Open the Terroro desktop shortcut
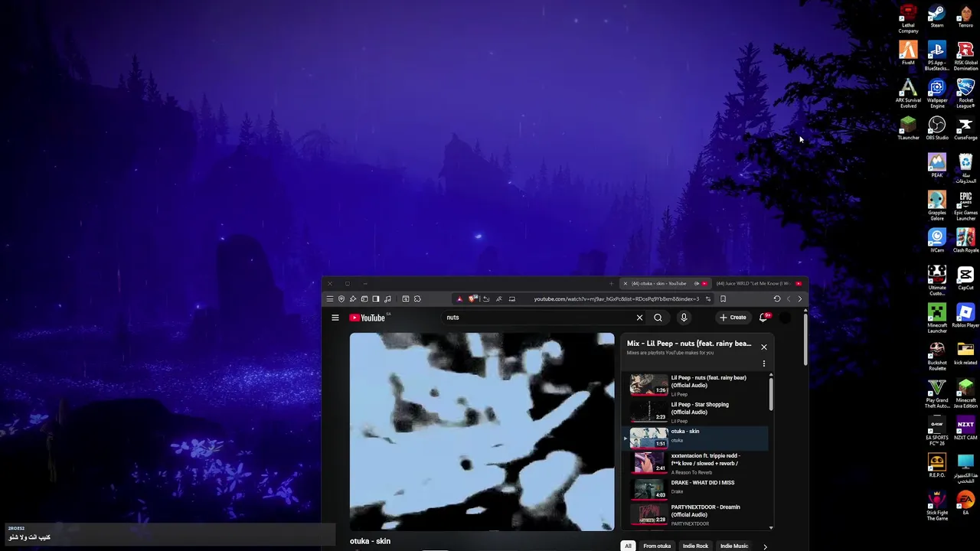980x551 pixels. [x=965, y=17]
